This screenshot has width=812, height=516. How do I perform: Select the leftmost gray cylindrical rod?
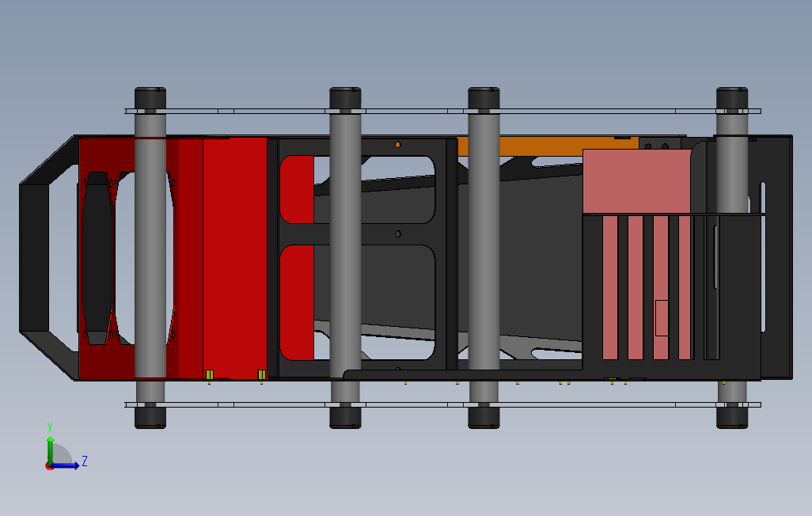click(150, 257)
